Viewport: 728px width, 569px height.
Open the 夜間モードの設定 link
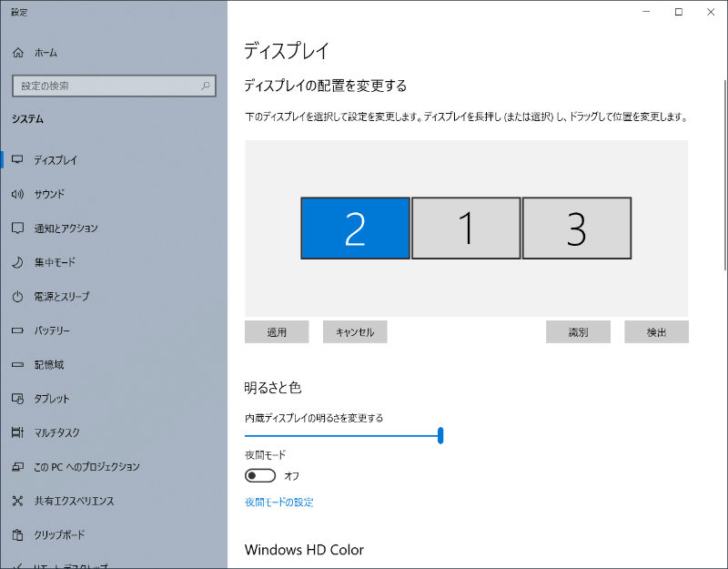point(278,502)
